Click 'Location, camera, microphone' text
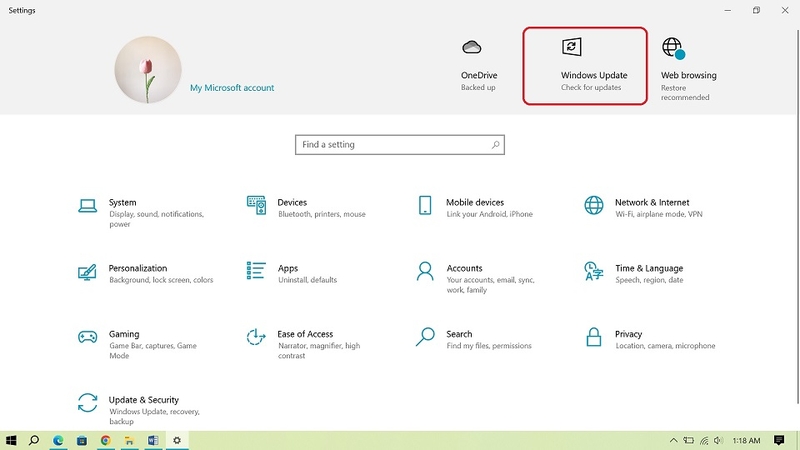Image resolution: width=800 pixels, height=450 pixels. (x=665, y=346)
